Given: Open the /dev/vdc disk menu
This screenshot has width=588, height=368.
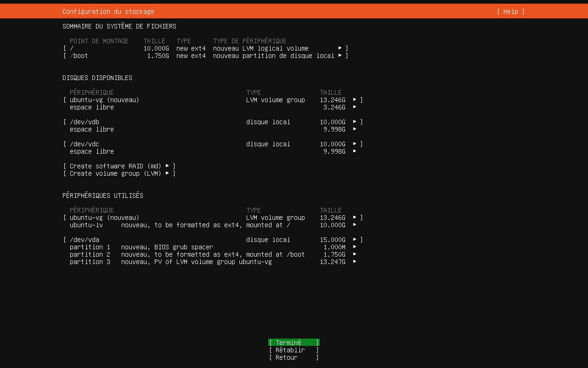Looking at the screenshot, I should (213, 144).
